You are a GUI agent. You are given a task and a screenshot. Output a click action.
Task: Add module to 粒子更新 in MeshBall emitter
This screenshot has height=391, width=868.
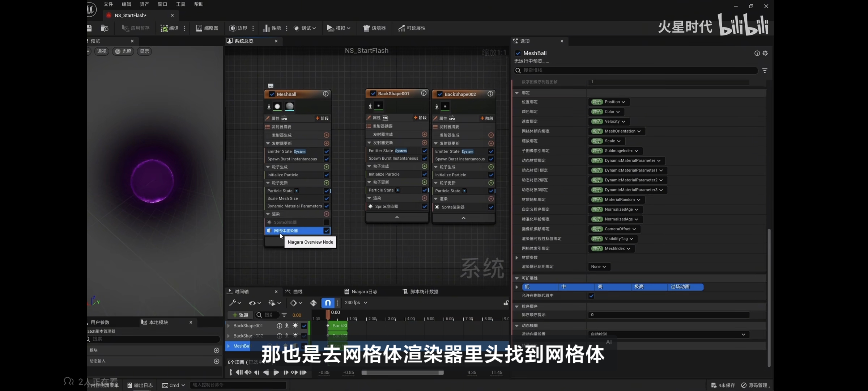pos(326,183)
